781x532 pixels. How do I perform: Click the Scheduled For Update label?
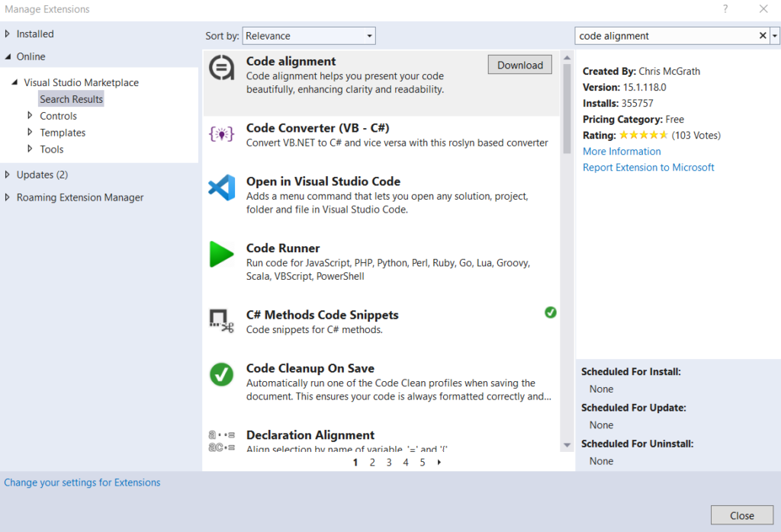tap(634, 408)
